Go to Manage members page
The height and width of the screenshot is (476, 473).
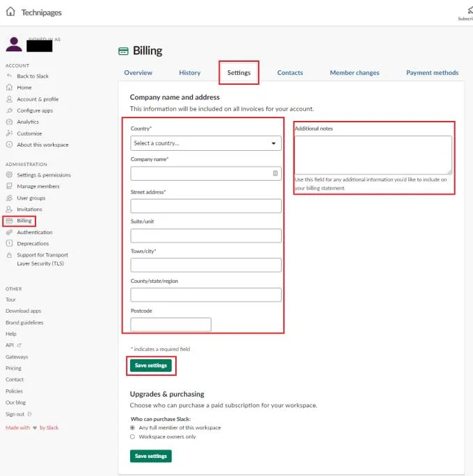(x=38, y=186)
